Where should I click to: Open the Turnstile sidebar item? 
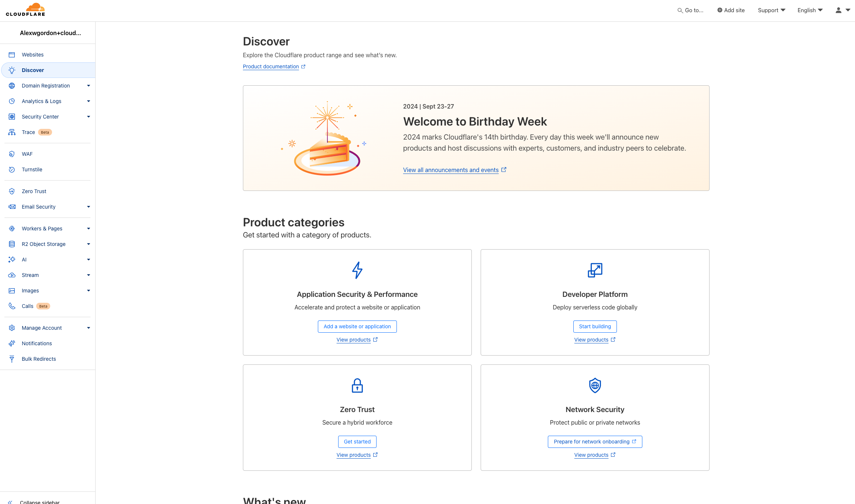tap(48, 169)
